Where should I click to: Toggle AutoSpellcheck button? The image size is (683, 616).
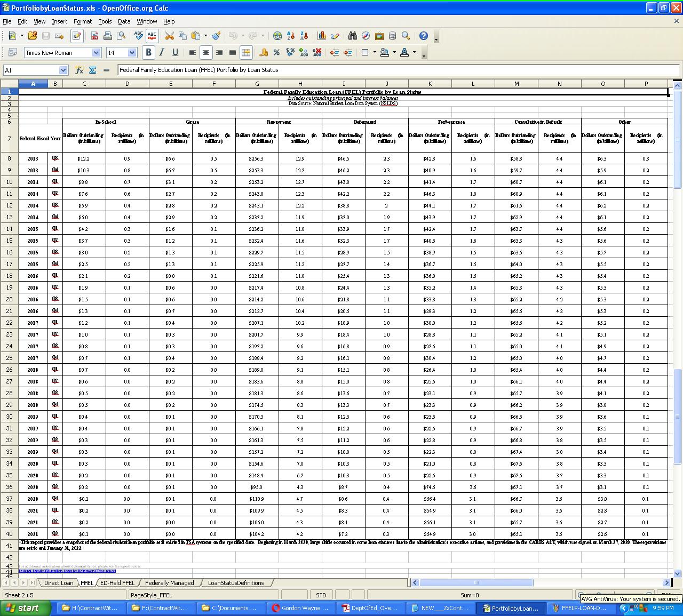pyautogui.click(x=152, y=36)
